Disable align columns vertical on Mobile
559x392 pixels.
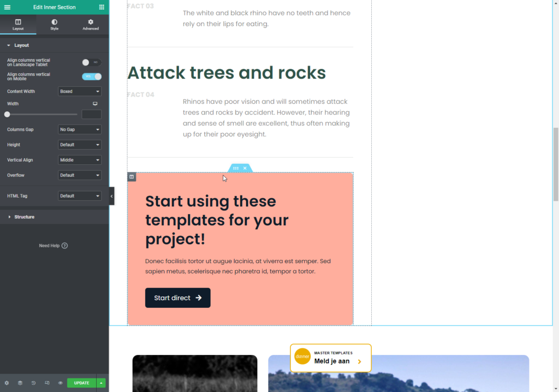[x=91, y=76]
